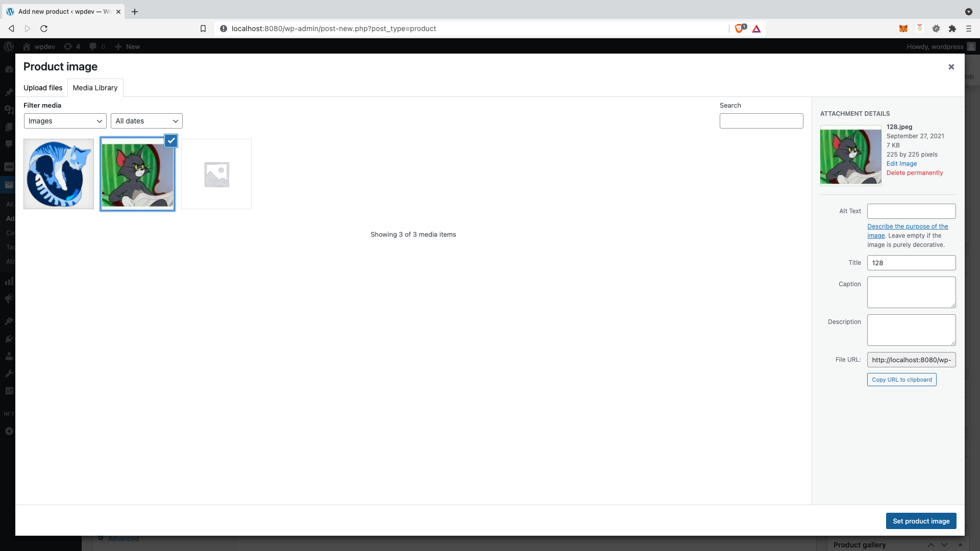Collapse the Product gallery panel arrow

tap(960, 545)
